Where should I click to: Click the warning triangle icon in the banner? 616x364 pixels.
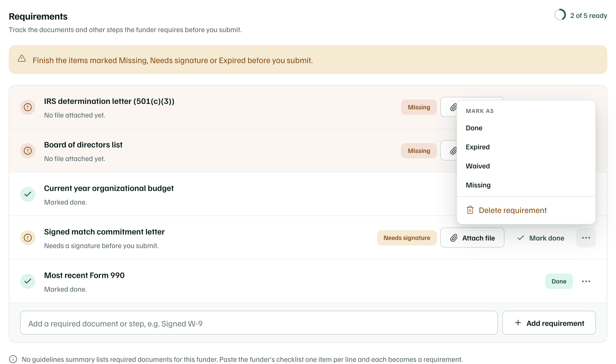tap(22, 58)
